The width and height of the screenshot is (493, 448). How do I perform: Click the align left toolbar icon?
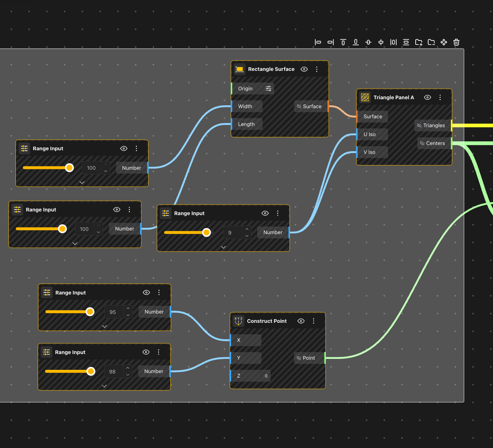pyautogui.click(x=318, y=42)
